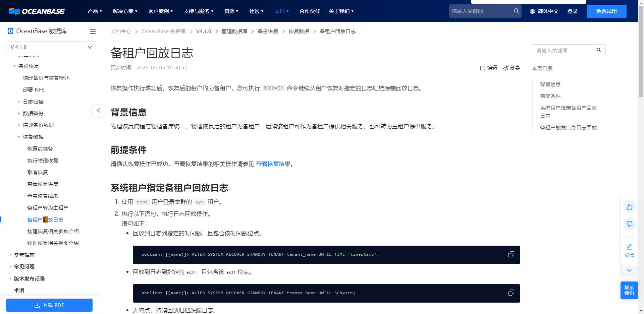644x314 pixels.
Task: Open 术语 in sidebar
Action: point(19,291)
